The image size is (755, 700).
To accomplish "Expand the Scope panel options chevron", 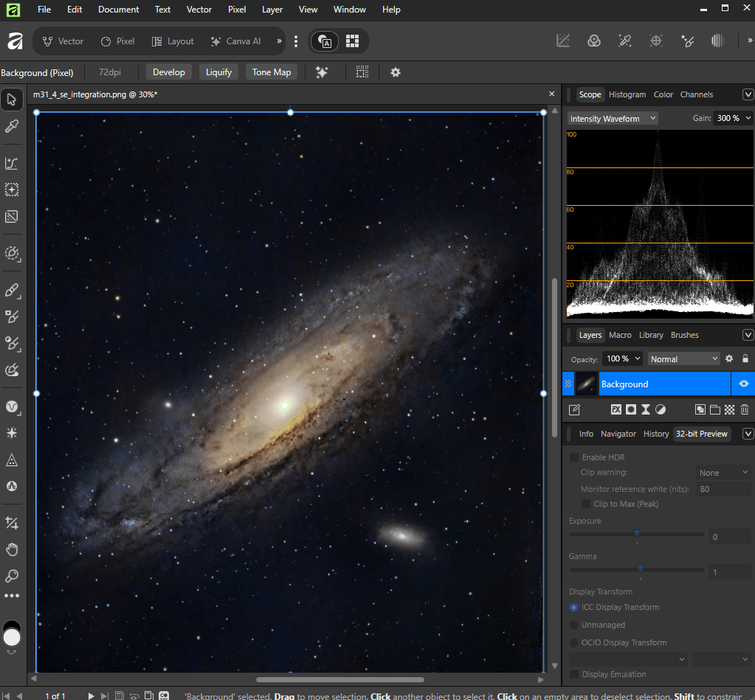I will point(748,94).
